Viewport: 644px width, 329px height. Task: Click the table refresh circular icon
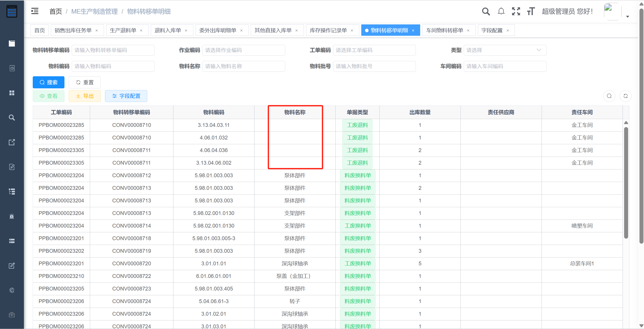tap(625, 96)
